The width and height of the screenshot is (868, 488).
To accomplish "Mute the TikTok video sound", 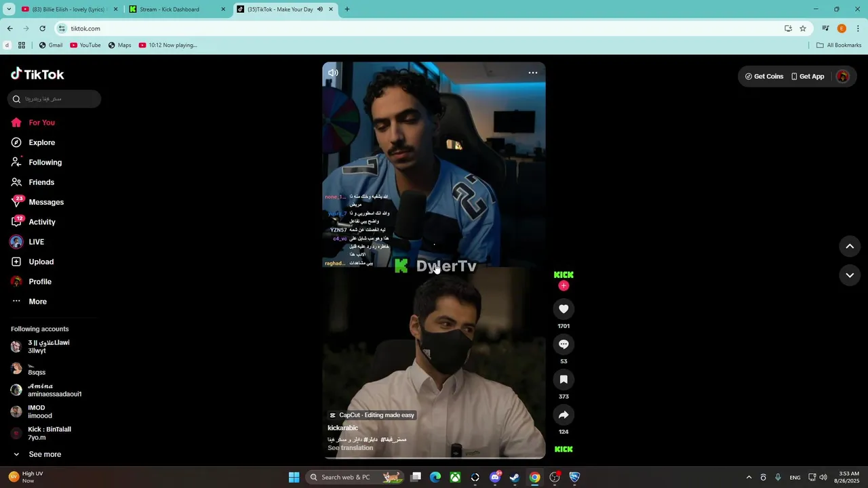I will tap(333, 73).
